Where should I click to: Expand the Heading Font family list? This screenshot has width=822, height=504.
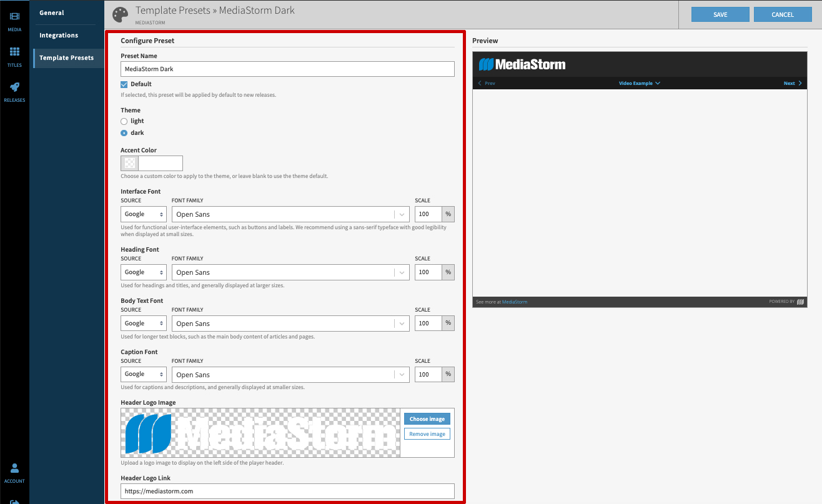coord(402,272)
